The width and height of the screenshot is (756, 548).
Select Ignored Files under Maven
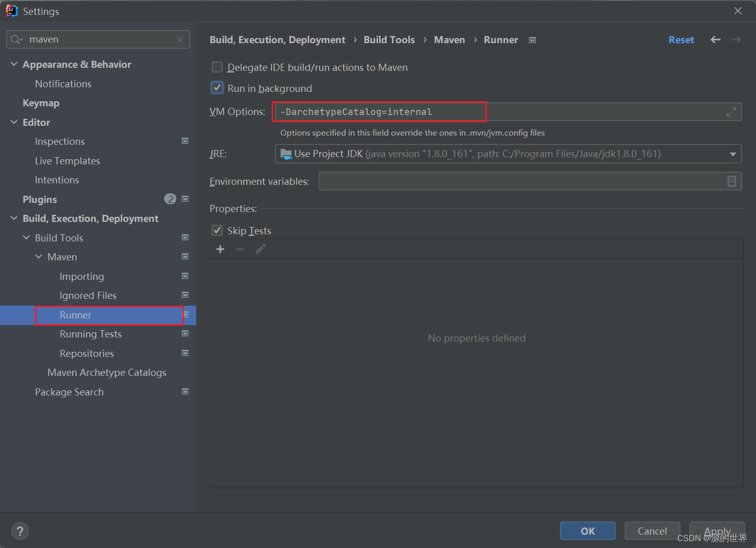[88, 295]
